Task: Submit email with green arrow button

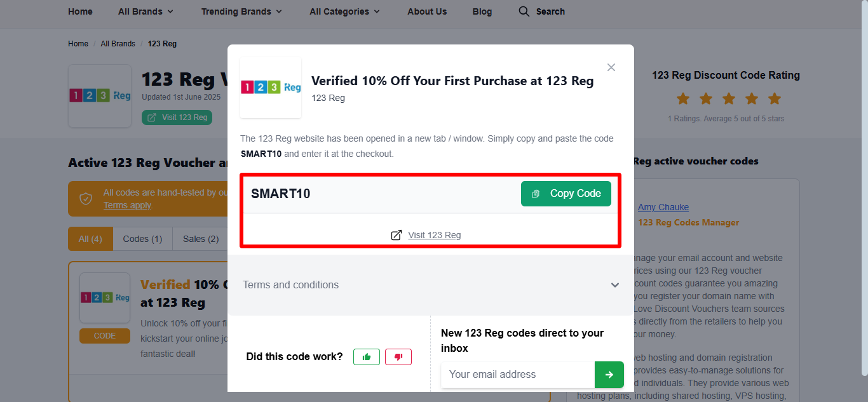Action: (609, 375)
